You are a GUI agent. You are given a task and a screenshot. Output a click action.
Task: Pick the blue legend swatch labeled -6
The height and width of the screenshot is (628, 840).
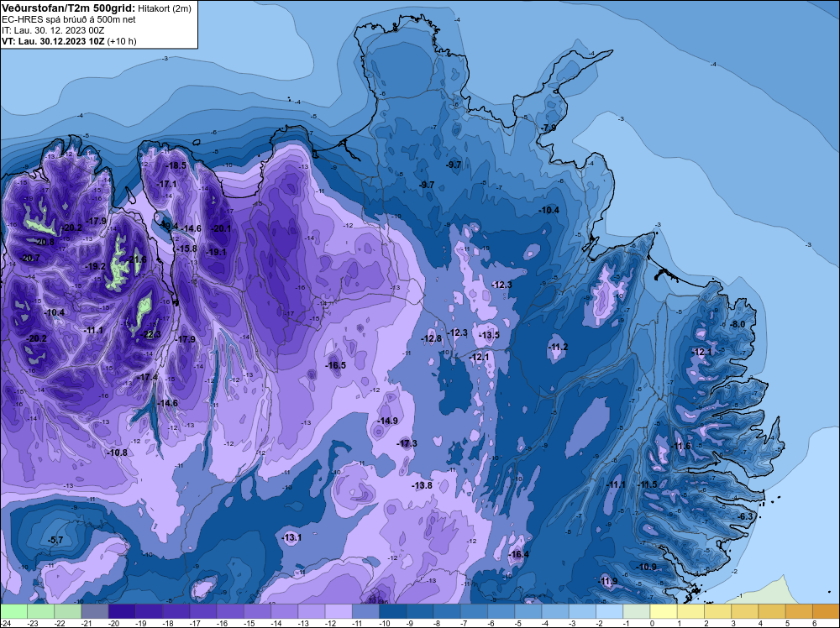[x=501, y=611]
